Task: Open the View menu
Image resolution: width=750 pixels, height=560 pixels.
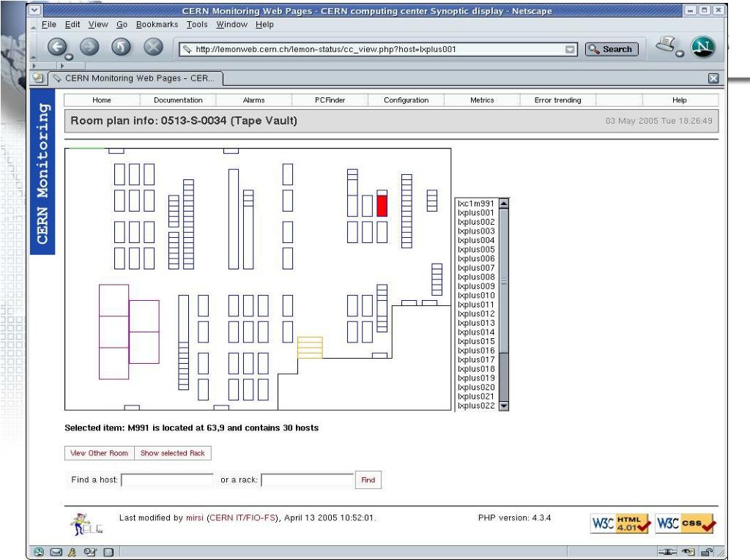Action: click(x=98, y=24)
